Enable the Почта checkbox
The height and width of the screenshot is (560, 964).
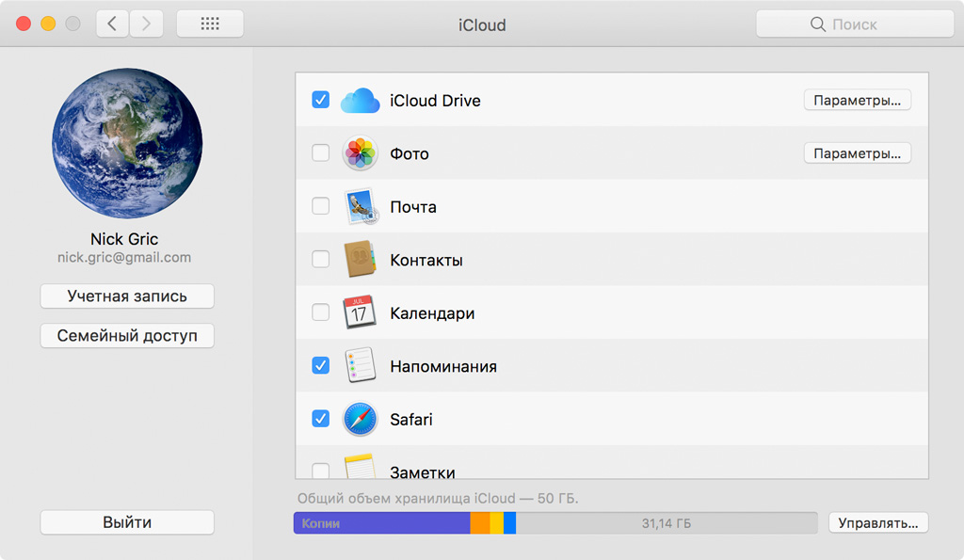[x=320, y=206]
